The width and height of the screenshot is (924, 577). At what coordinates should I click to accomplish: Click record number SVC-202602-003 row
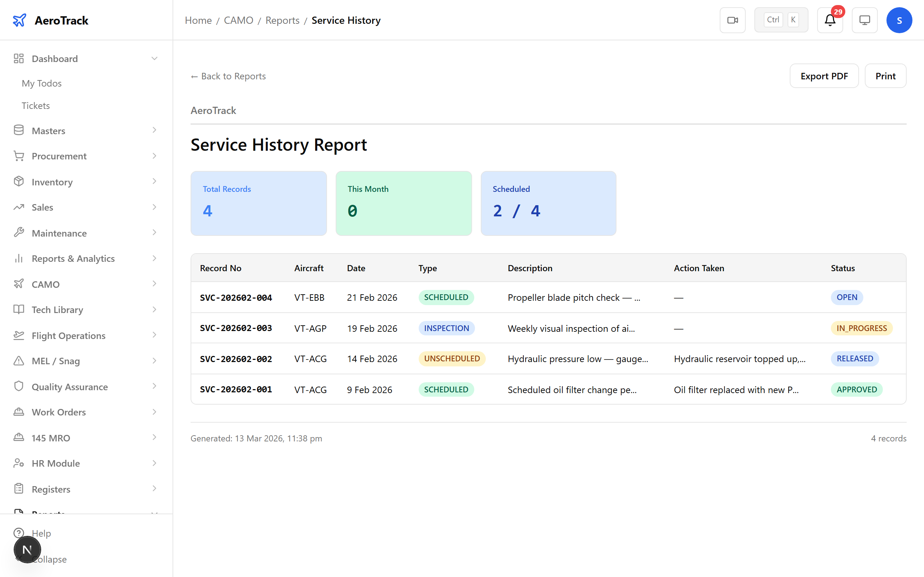coord(236,328)
